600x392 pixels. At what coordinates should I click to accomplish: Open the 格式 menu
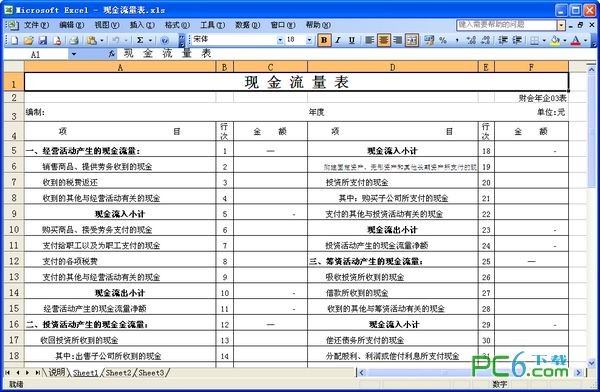click(x=177, y=25)
